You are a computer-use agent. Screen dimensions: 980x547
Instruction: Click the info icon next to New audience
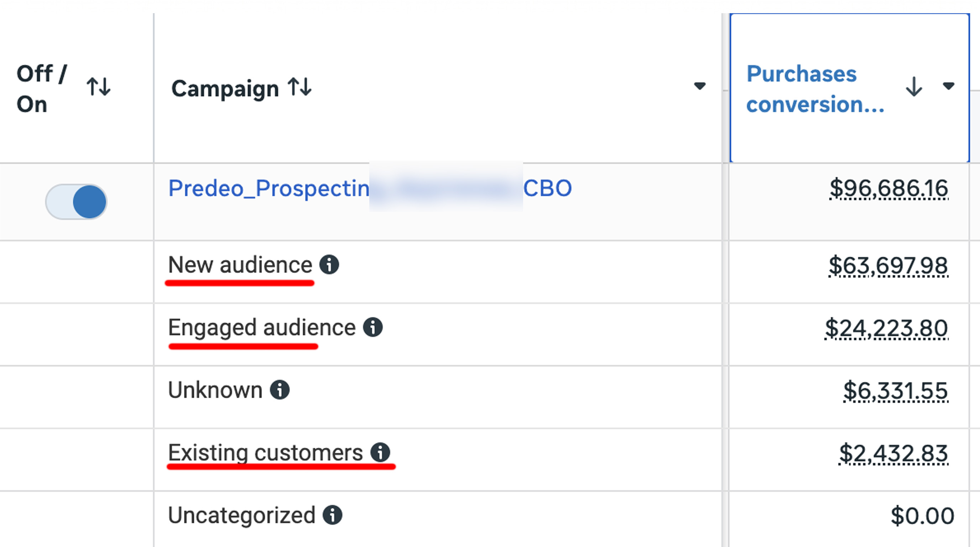pos(329,264)
